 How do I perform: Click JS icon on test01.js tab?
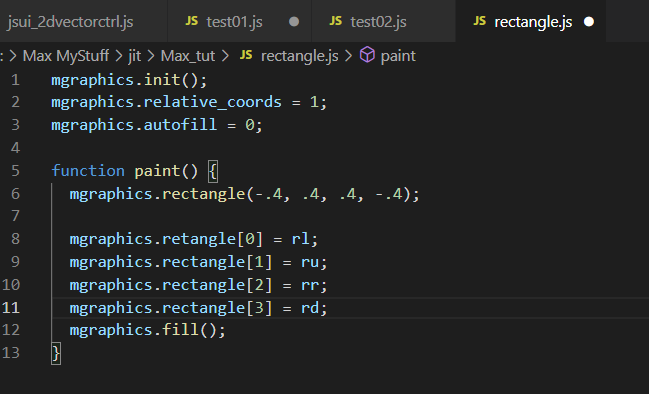[x=192, y=21]
